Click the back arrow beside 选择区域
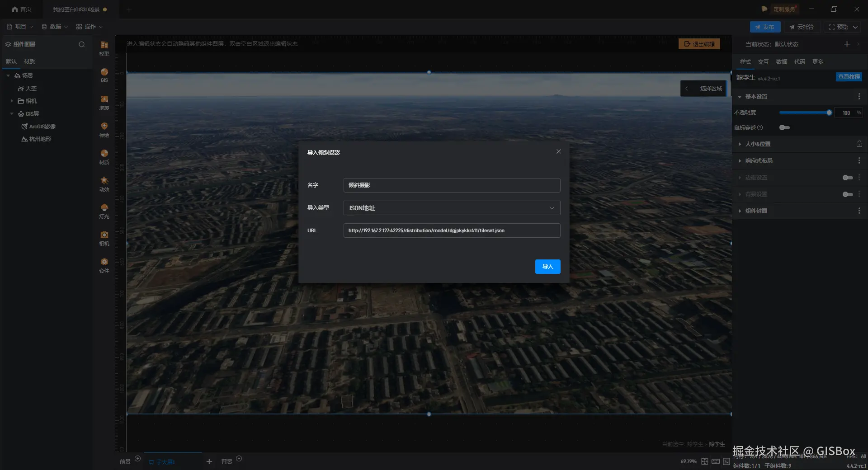The image size is (868, 470). pyautogui.click(x=687, y=89)
